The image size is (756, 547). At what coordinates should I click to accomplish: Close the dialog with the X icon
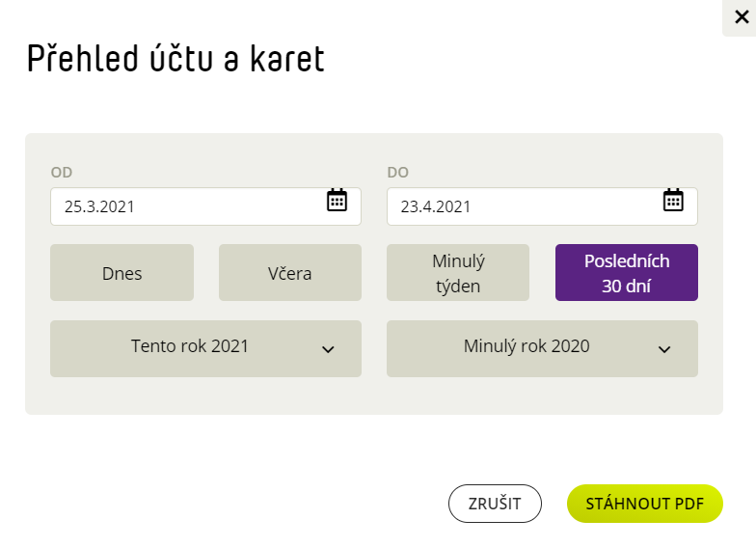(741, 17)
